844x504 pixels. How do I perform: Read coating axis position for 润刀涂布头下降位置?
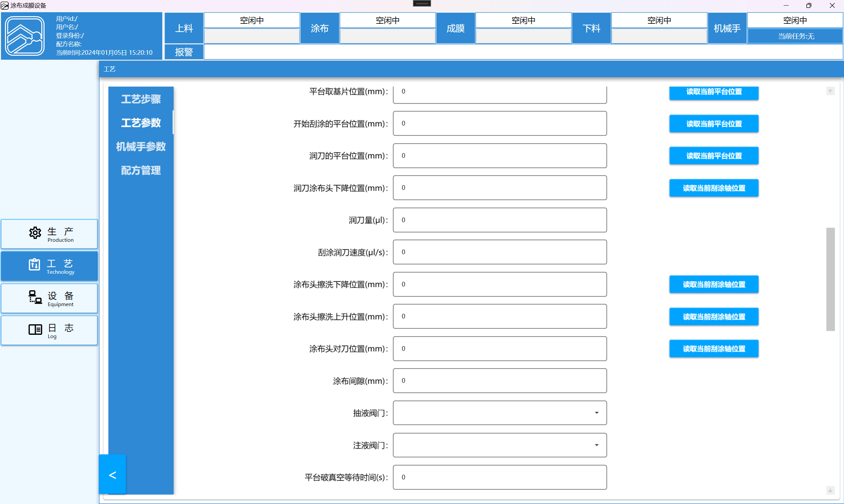pos(714,188)
